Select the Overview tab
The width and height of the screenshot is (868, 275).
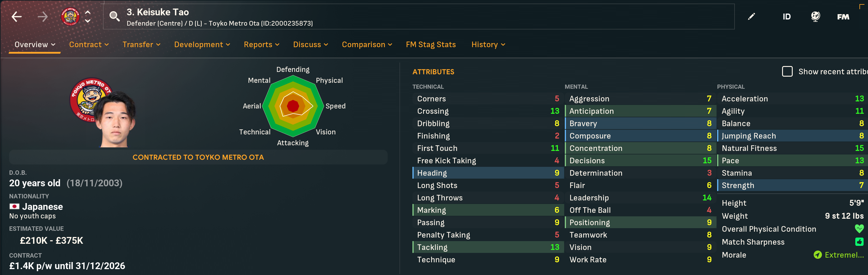click(35, 45)
